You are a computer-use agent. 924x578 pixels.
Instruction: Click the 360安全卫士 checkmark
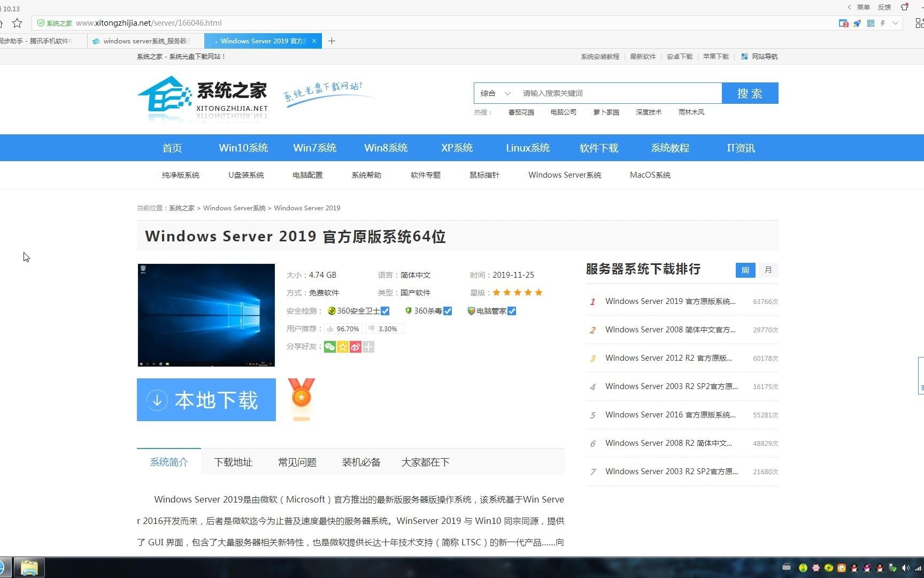click(385, 311)
